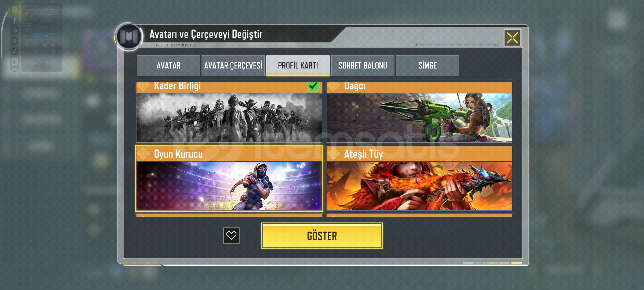
Task: Open WhatsApp from the Game Turbo sidebar
Action: pyautogui.click(x=15, y=10)
